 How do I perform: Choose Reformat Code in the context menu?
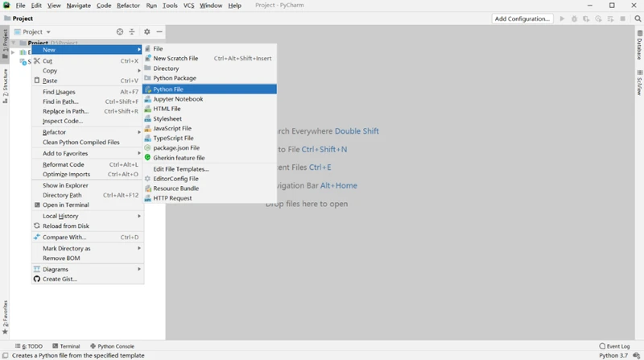point(88,164)
